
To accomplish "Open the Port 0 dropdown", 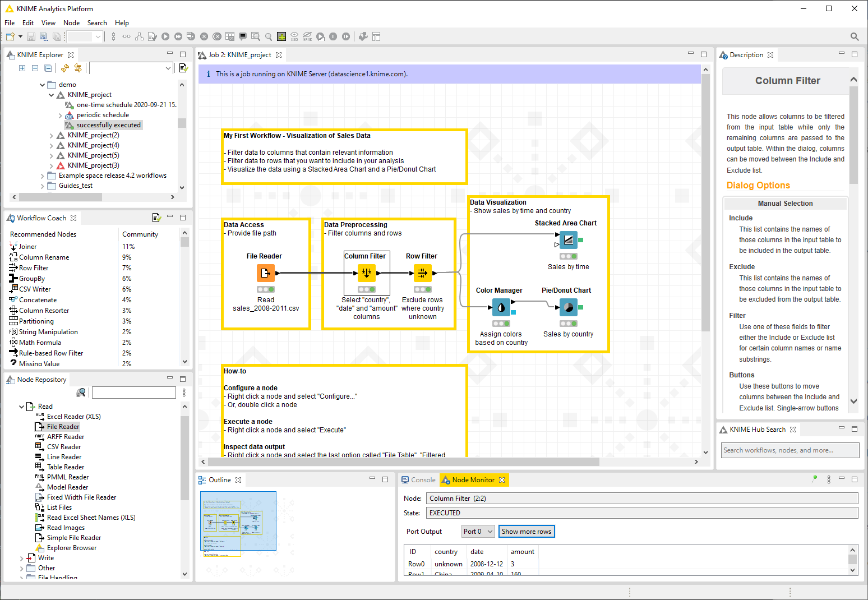I will click(x=478, y=532).
